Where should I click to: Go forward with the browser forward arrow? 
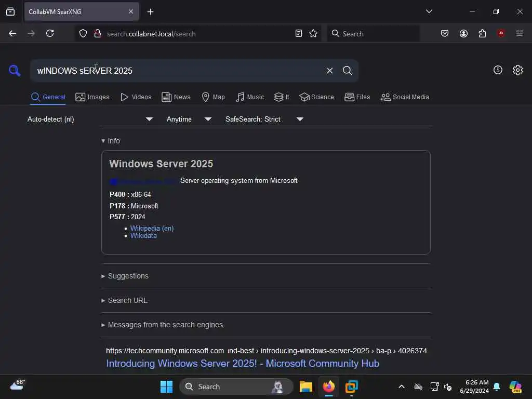click(x=31, y=34)
